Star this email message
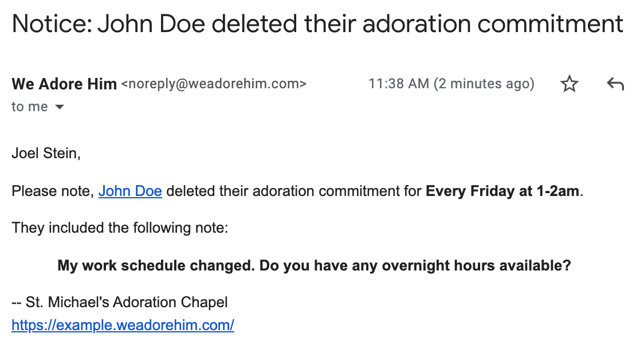Image resolution: width=644 pixels, height=345 pixels. pyautogui.click(x=569, y=85)
